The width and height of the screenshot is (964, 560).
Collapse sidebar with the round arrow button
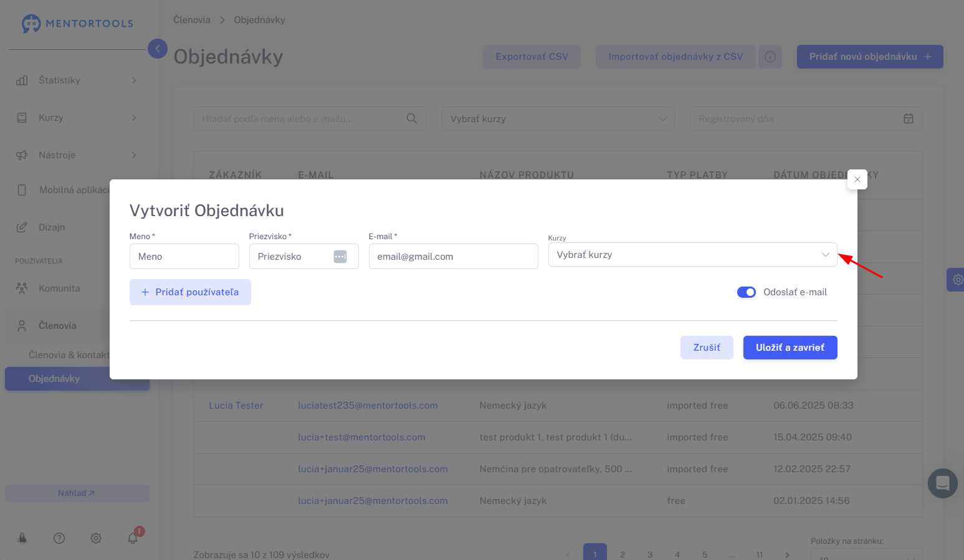(x=158, y=49)
